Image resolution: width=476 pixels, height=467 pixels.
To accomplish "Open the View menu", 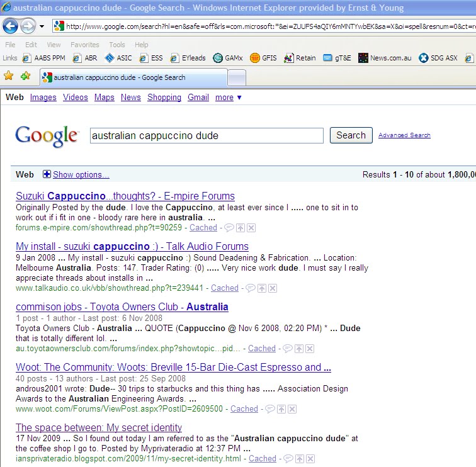I will click(54, 45).
